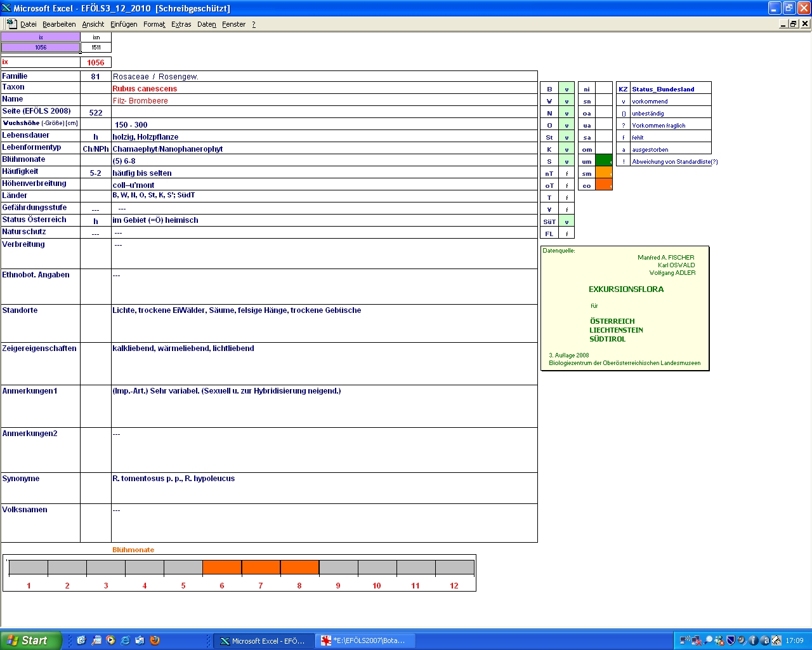Click the second quick launch icon
The image size is (812, 650).
point(96,640)
